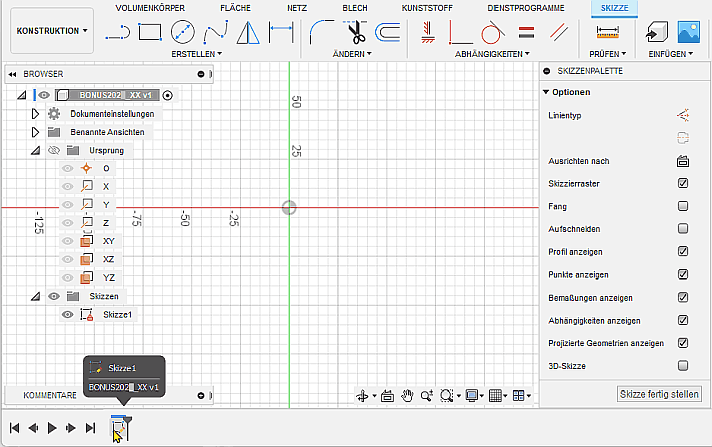Insert image via the Einfügen picture icon

click(688, 31)
